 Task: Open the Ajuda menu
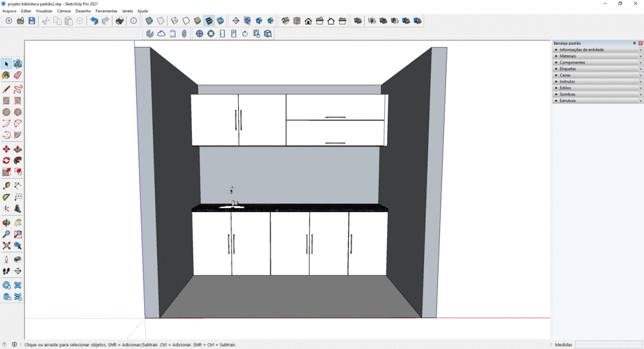coord(142,11)
